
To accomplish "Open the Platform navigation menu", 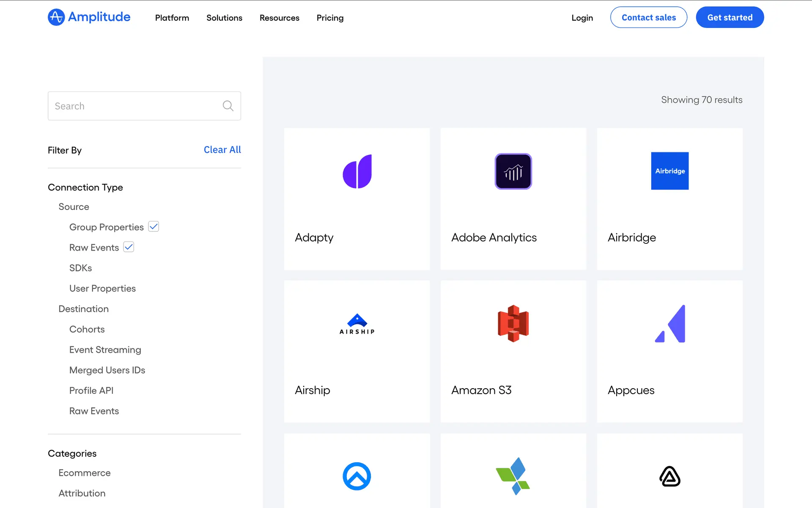I will [172, 18].
